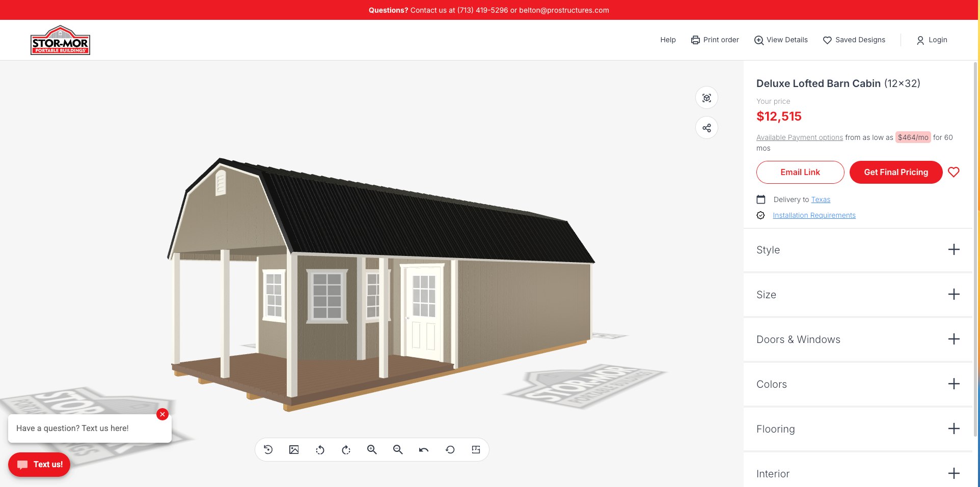Click the picture snapshot icon in toolbar
This screenshot has width=980, height=487.
click(294, 450)
